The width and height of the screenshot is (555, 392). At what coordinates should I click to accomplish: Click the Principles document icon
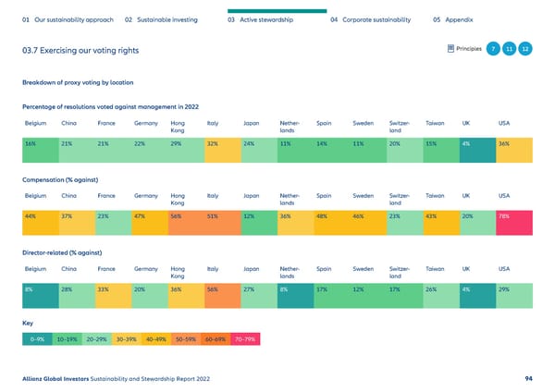450,48
